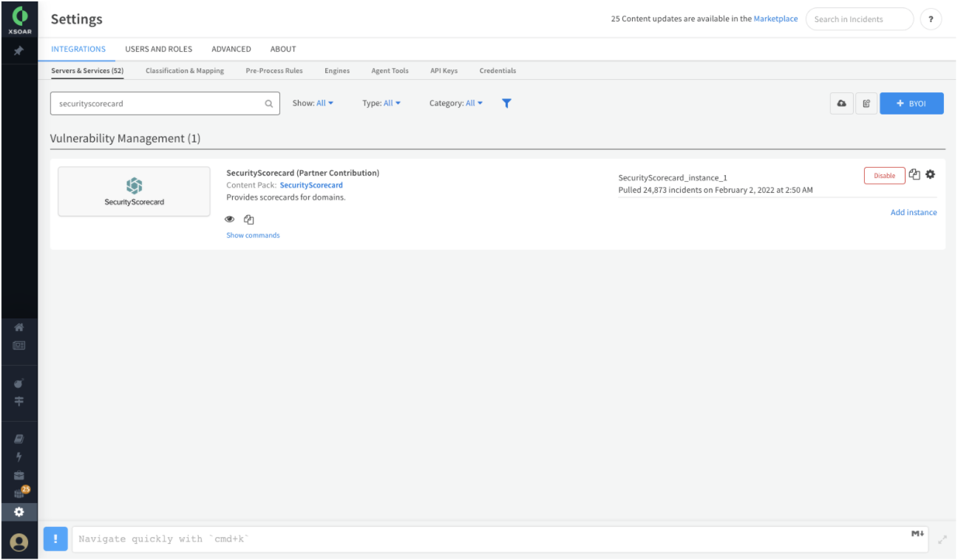Open Automation via the lightning bolt icon
Image resolution: width=958 pixels, height=560 pixels.
[19, 457]
